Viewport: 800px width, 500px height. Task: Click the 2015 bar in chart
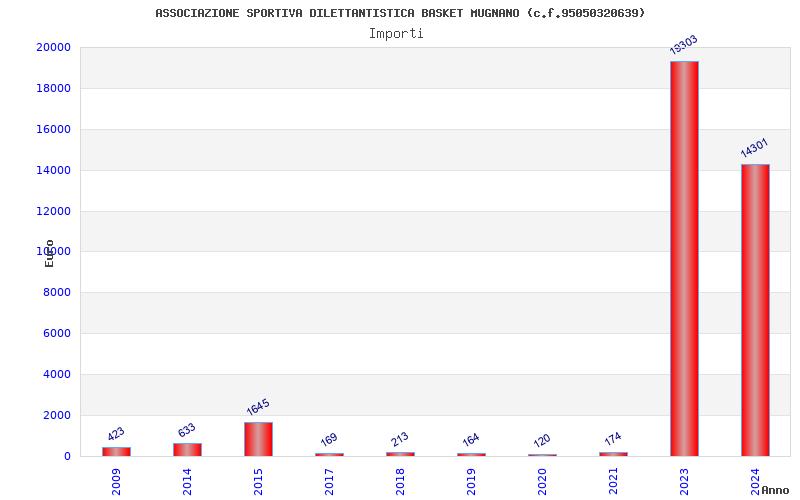[x=258, y=439]
